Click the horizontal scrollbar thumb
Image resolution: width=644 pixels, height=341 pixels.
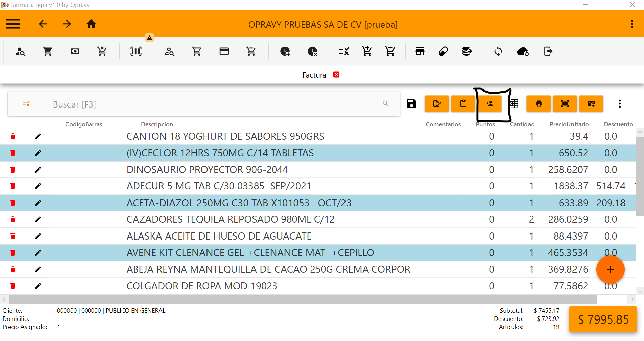(303, 299)
